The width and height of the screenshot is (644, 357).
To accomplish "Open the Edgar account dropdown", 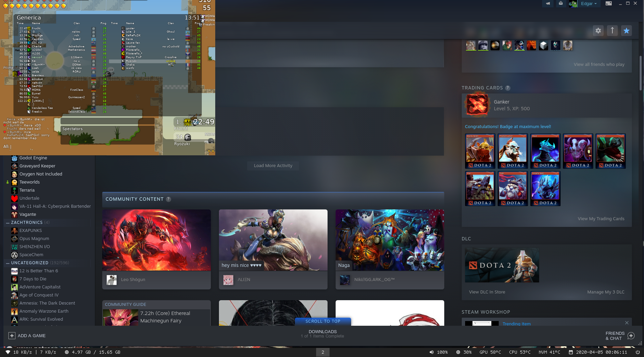I will [589, 4].
